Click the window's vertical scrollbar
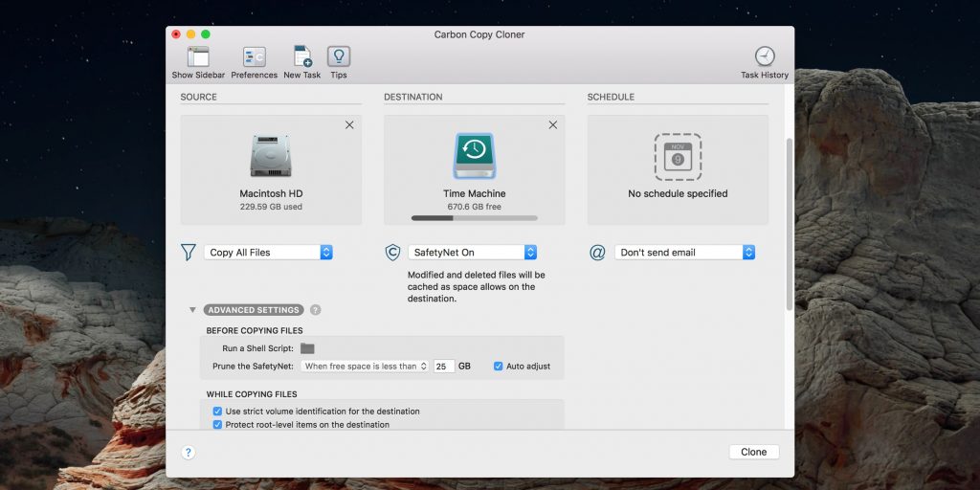980x490 pixels. (x=789, y=224)
